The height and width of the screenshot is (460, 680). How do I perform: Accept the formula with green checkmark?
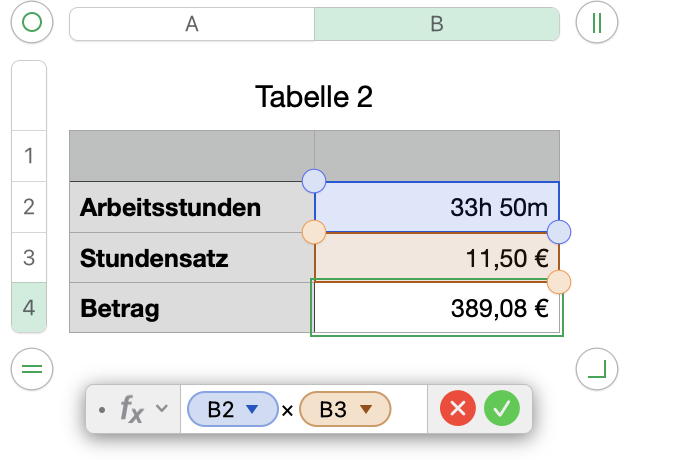click(502, 408)
